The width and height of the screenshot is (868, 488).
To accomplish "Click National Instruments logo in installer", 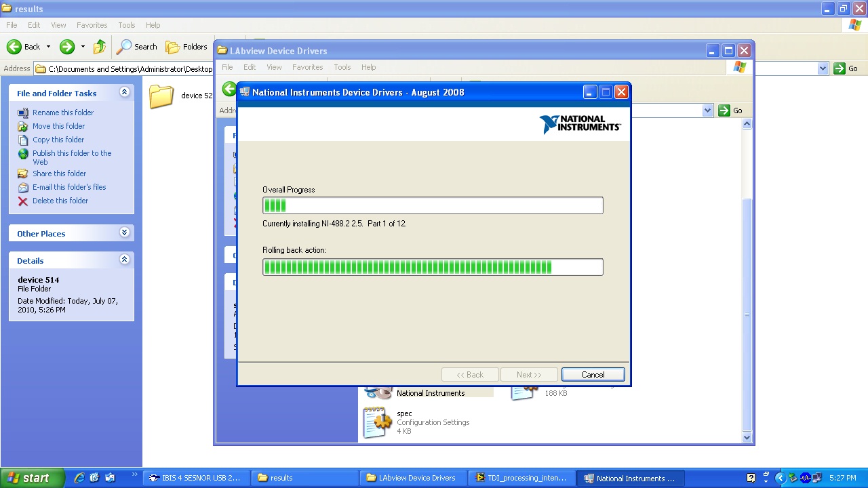I will point(580,124).
